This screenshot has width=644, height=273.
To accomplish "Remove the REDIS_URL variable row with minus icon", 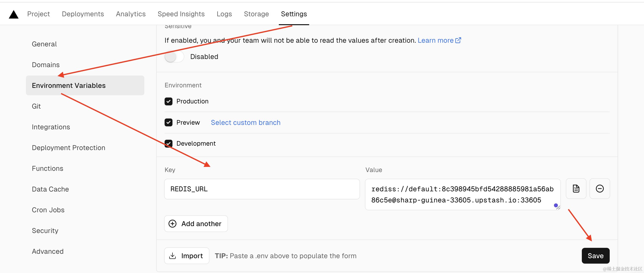I will point(600,189).
